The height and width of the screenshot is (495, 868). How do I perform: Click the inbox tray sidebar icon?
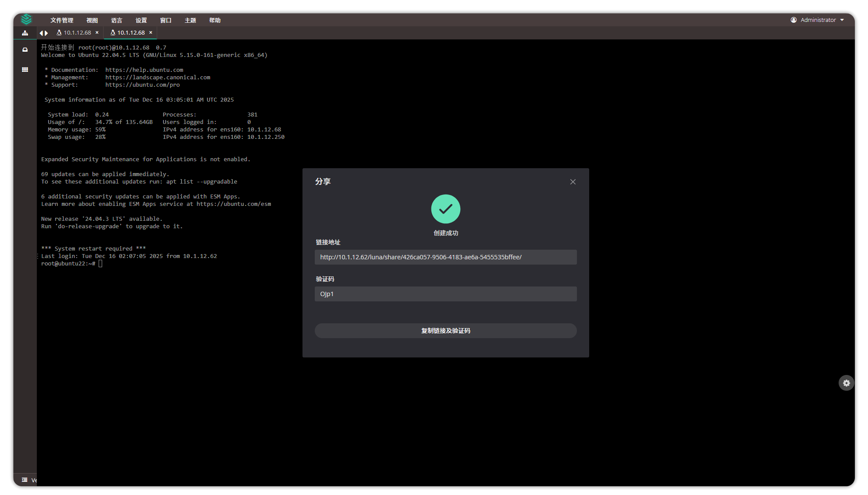(x=25, y=50)
